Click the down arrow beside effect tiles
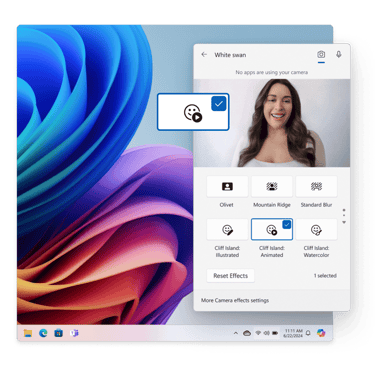Image resolution: width=375 pixels, height=366 pixels. click(344, 222)
